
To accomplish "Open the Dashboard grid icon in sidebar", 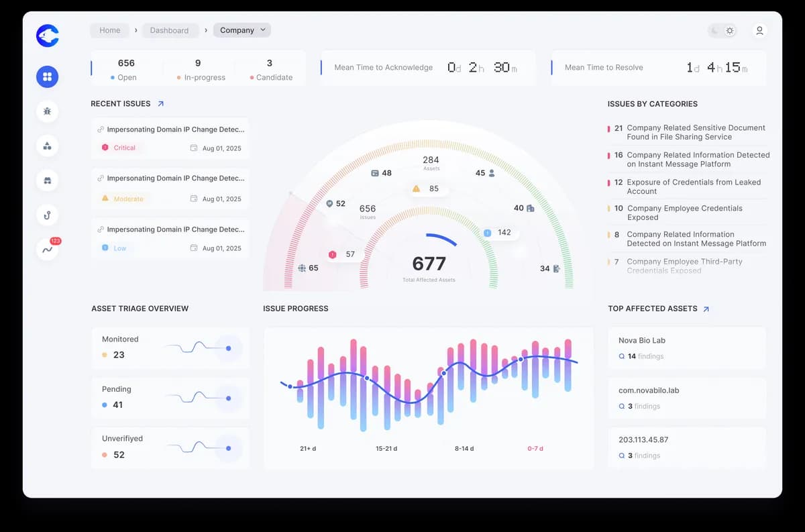I will click(x=47, y=76).
